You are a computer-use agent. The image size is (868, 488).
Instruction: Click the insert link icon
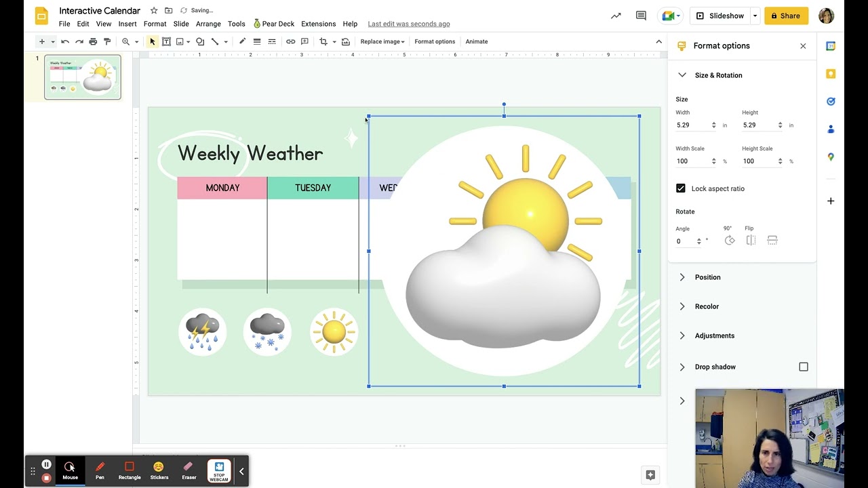coord(290,41)
